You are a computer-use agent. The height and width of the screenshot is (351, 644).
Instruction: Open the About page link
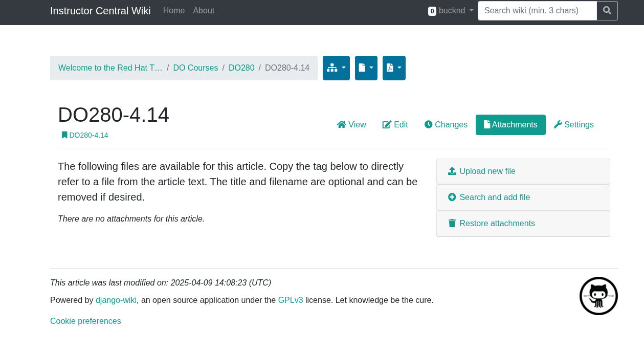tap(204, 11)
